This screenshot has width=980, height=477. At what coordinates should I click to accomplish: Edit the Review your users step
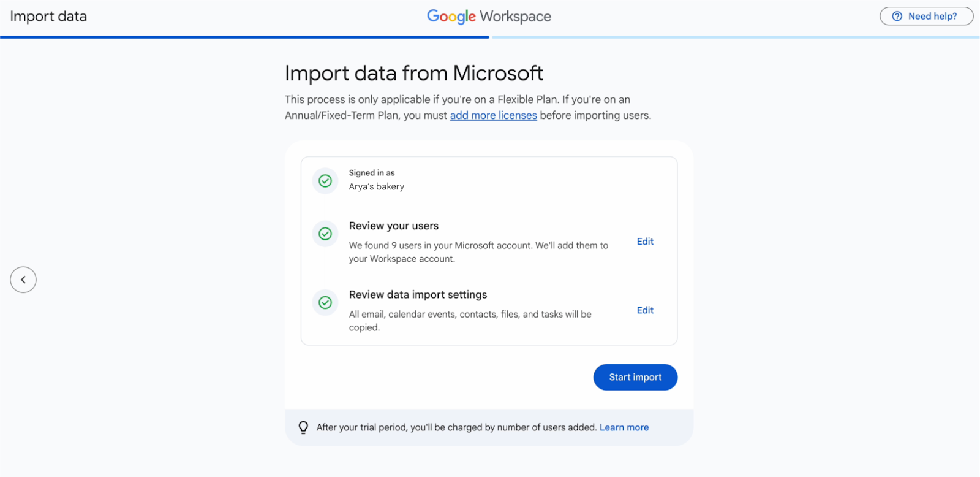pos(645,242)
